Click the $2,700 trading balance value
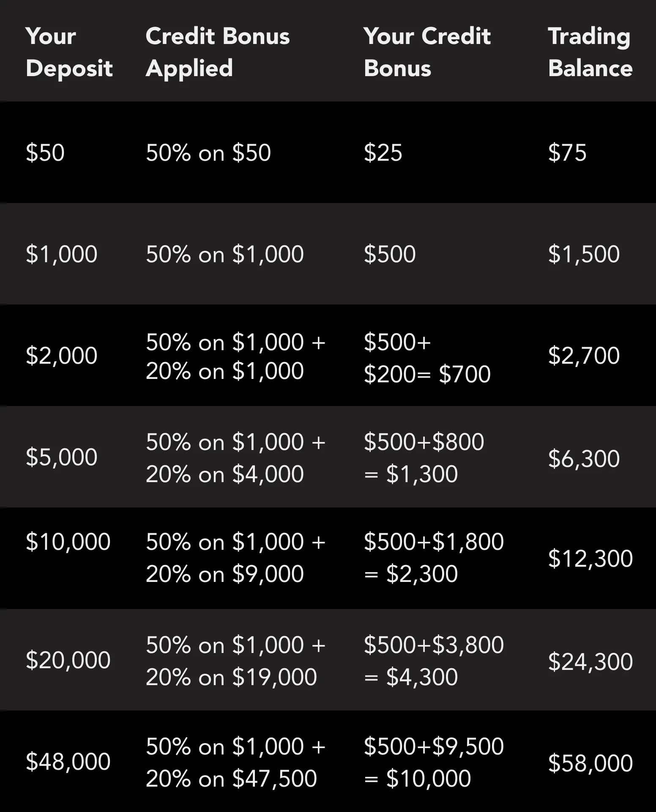Image resolution: width=656 pixels, height=812 pixels. point(584,356)
